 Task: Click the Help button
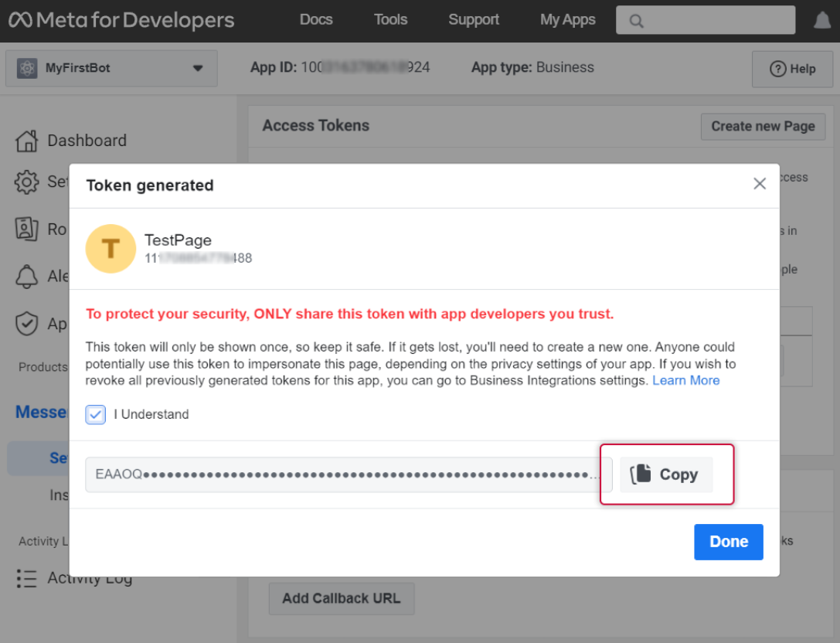pyautogui.click(x=793, y=69)
